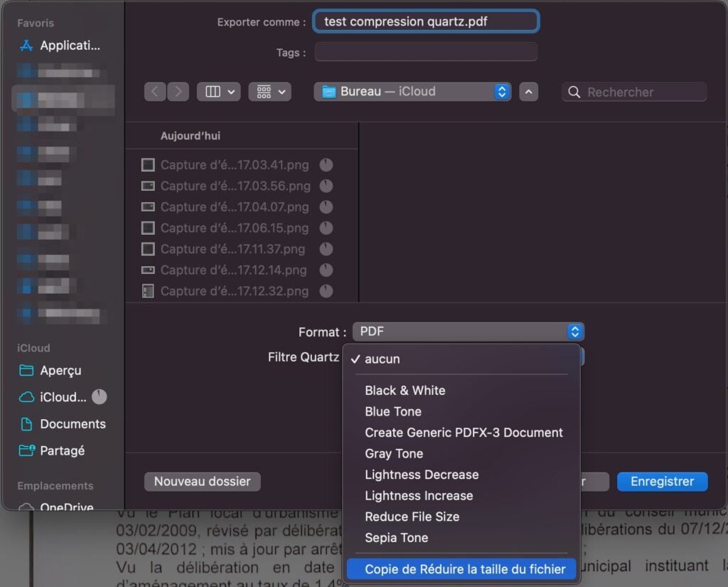Go back with the left arrow
The height and width of the screenshot is (587, 728).
point(155,92)
